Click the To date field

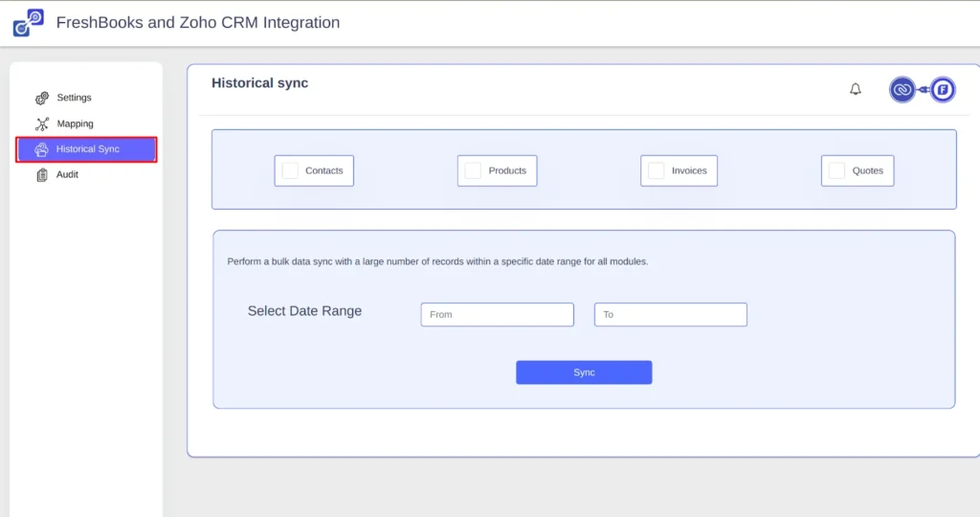(x=671, y=314)
